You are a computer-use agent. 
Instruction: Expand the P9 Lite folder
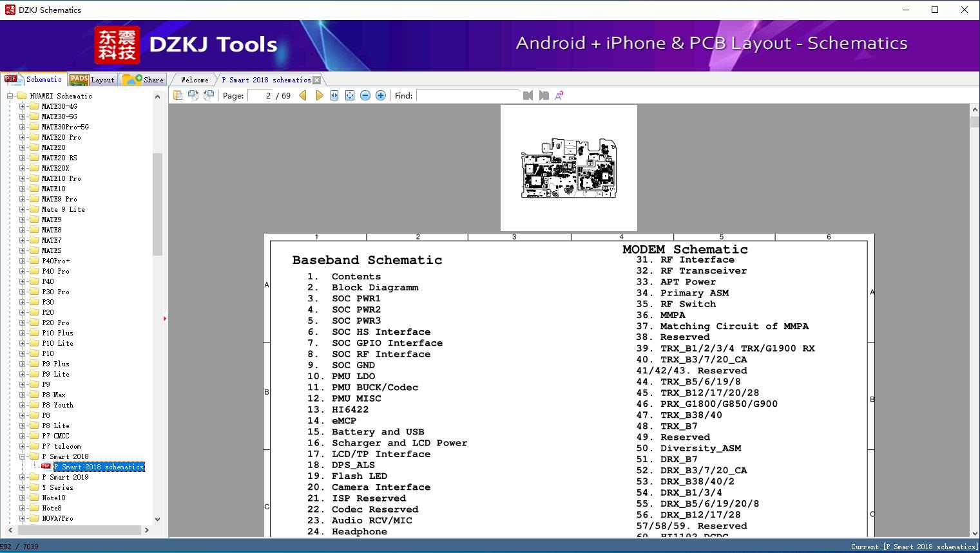(x=22, y=374)
